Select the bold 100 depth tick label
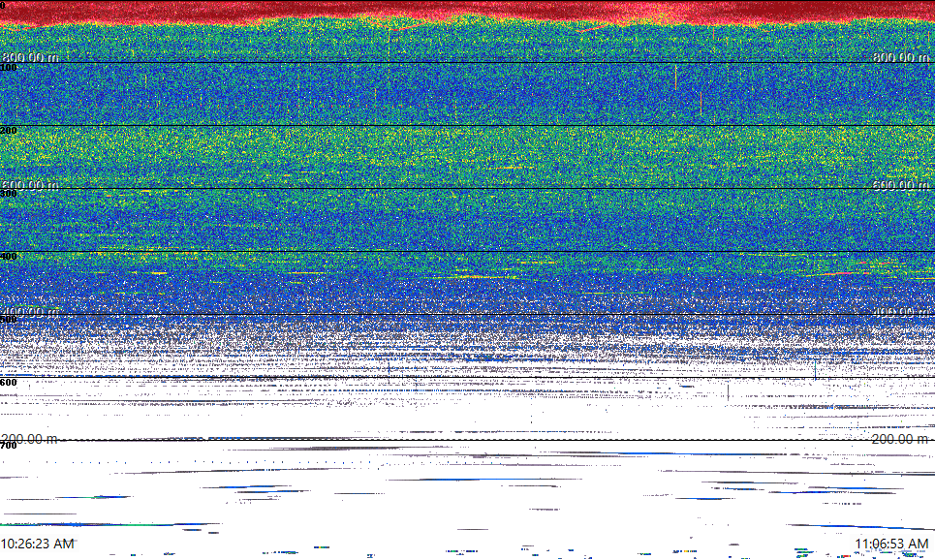935x560 pixels. click(9, 68)
